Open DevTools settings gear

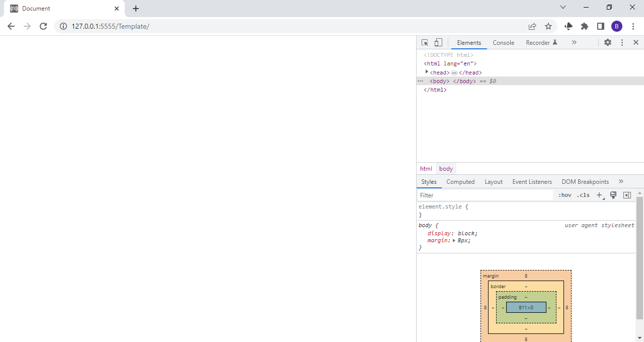(x=608, y=42)
